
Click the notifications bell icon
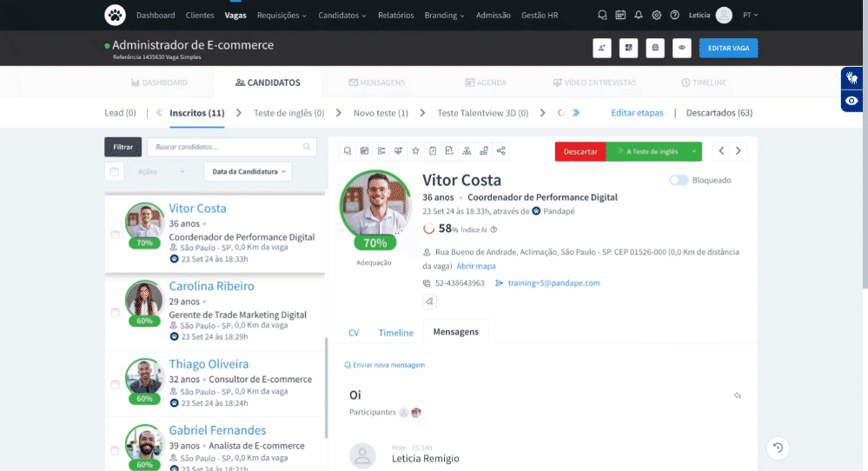[x=639, y=15]
